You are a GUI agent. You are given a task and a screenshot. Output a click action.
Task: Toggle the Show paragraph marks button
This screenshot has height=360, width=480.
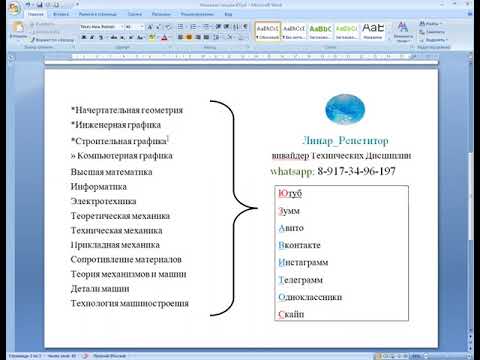245,27
